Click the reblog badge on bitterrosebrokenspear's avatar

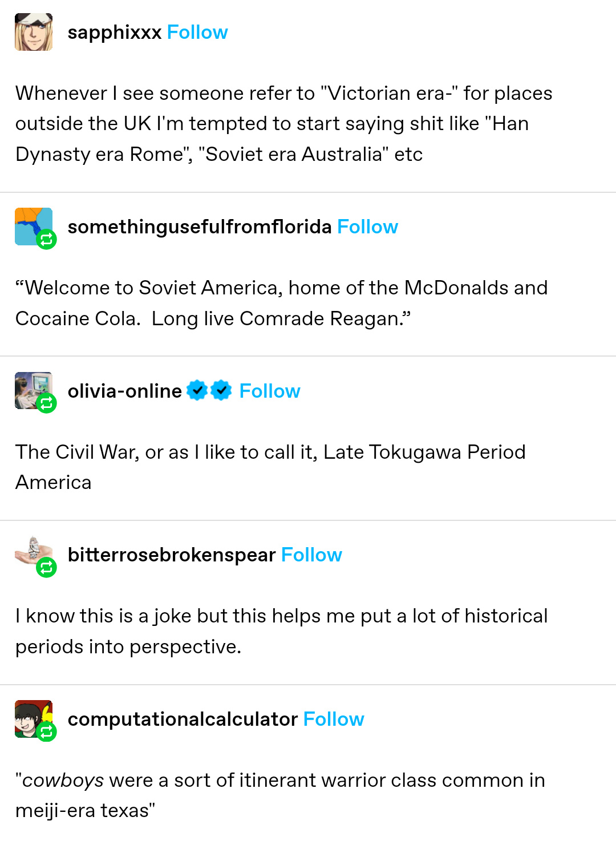pyautogui.click(x=46, y=568)
